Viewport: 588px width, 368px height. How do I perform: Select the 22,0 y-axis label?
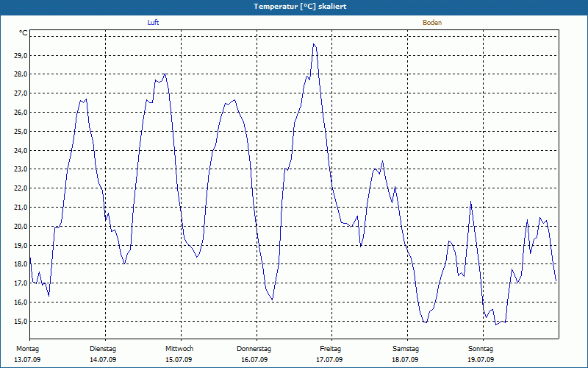tap(21, 188)
